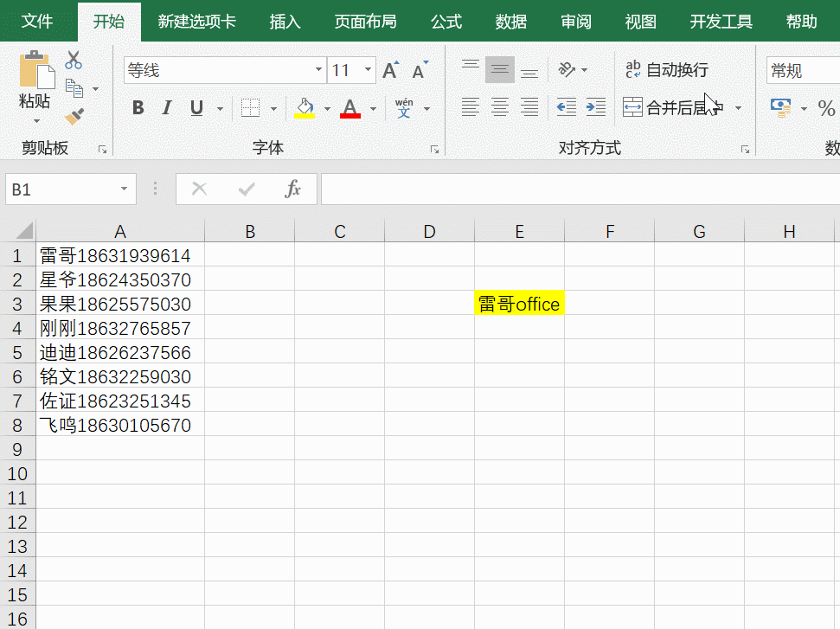
Task: Click the Cut scissors icon
Action: click(74, 61)
